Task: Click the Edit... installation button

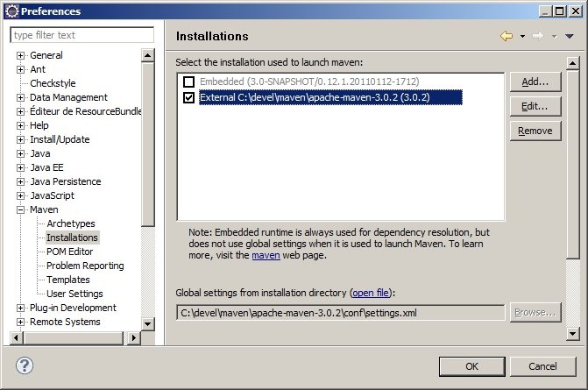Action: (x=535, y=106)
